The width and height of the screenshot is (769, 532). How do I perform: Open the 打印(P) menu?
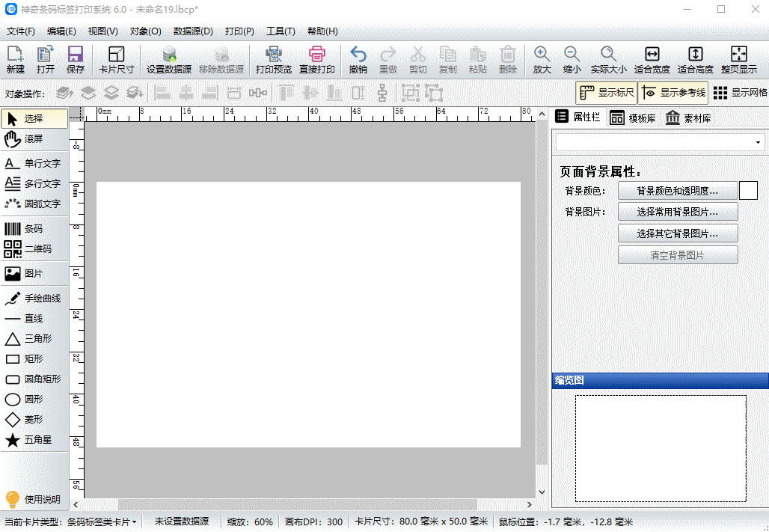tap(239, 31)
